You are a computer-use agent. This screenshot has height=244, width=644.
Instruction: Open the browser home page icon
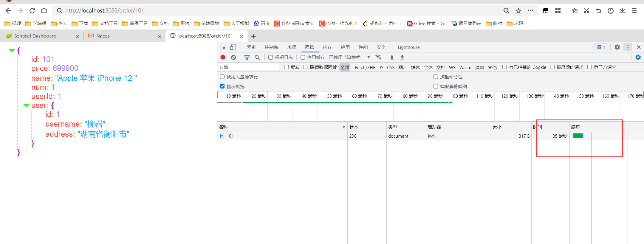(x=44, y=11)
